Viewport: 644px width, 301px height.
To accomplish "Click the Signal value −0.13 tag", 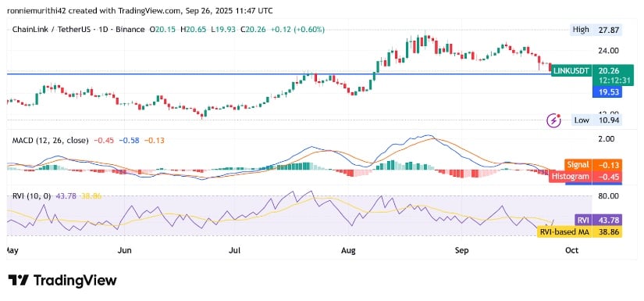I will pyautogui.click(x=607, y=165).
